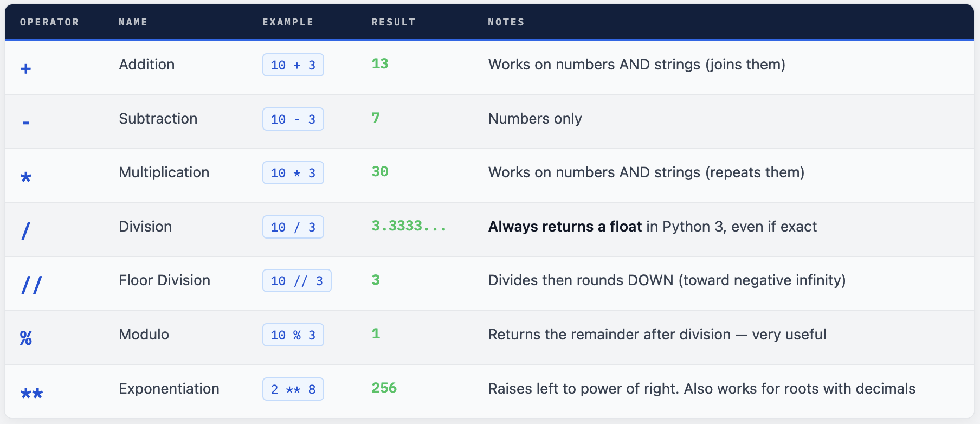
Task: Click the percent modulo operator symbol
Action: pos(26,338)
